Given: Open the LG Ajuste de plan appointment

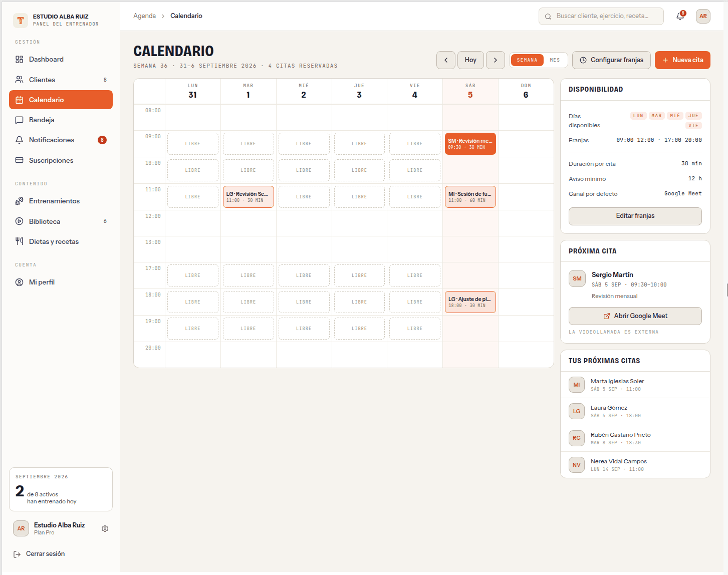Looking at the screenshot, I should coord(470,302).
